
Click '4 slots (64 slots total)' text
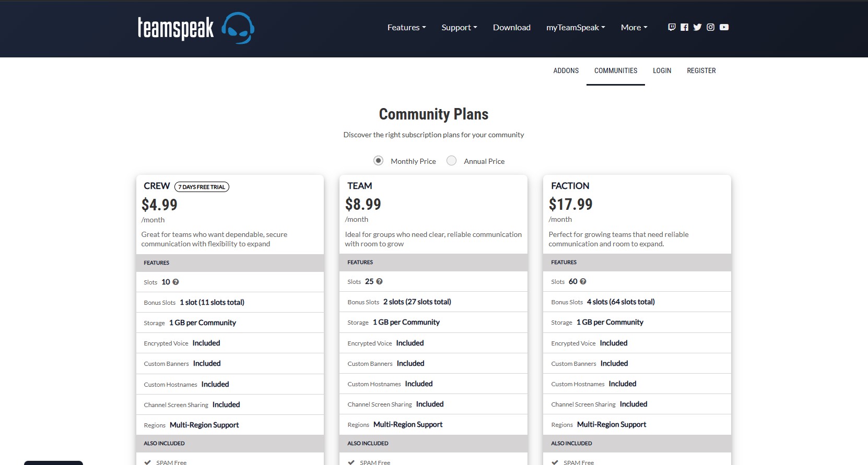[621, 302]
